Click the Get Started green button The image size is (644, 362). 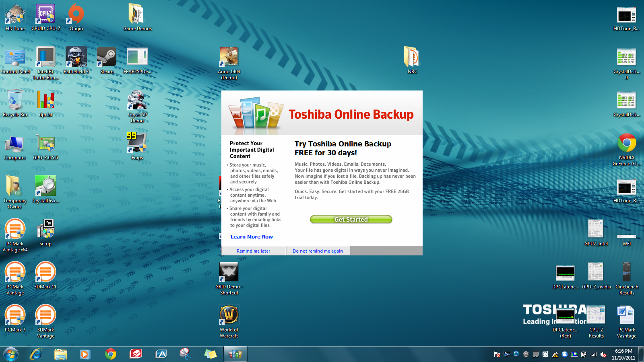click(351, 219)
